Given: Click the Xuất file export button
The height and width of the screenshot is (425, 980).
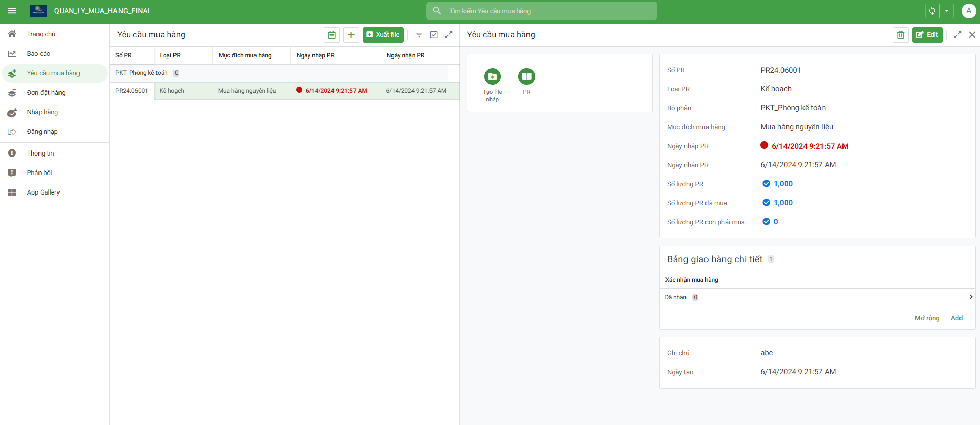Looking at the screenshot, I should click(383, 35).
